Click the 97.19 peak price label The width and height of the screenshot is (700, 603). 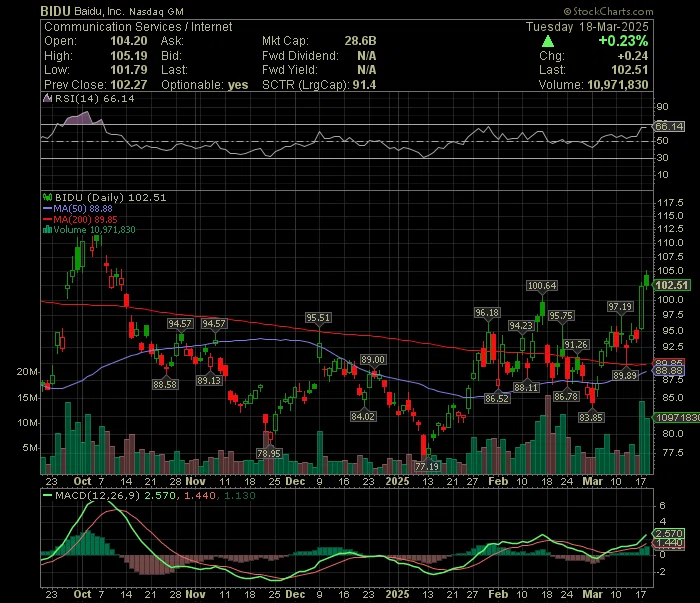tap(620, 307)
